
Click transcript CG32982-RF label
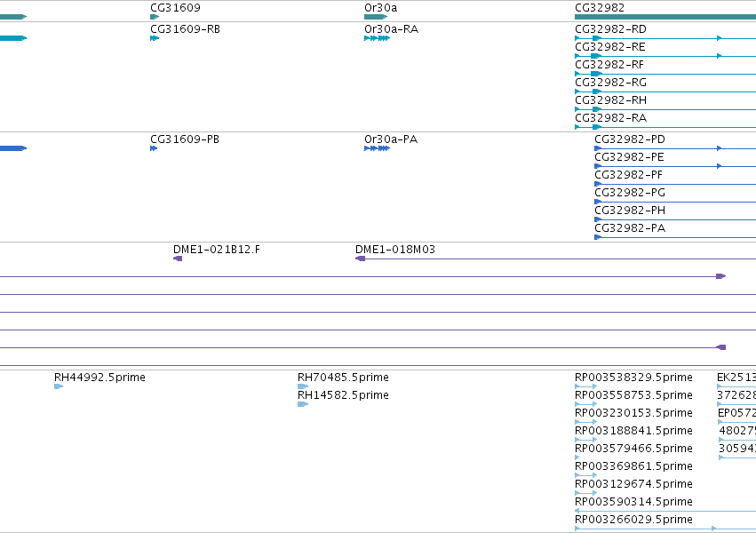pos(609,65)
